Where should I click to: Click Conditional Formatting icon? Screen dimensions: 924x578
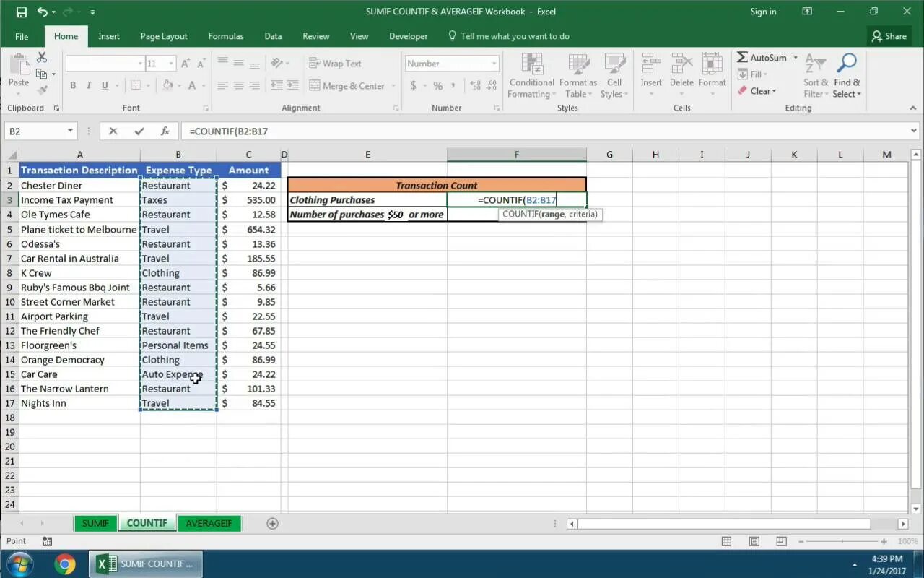coord(532,64)
